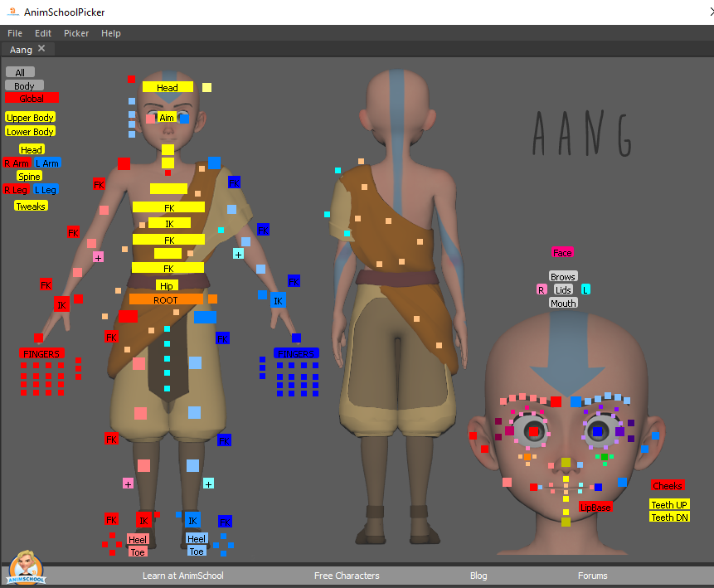
Task: Select the L Leg group button
Action: (x=46, y=189)
